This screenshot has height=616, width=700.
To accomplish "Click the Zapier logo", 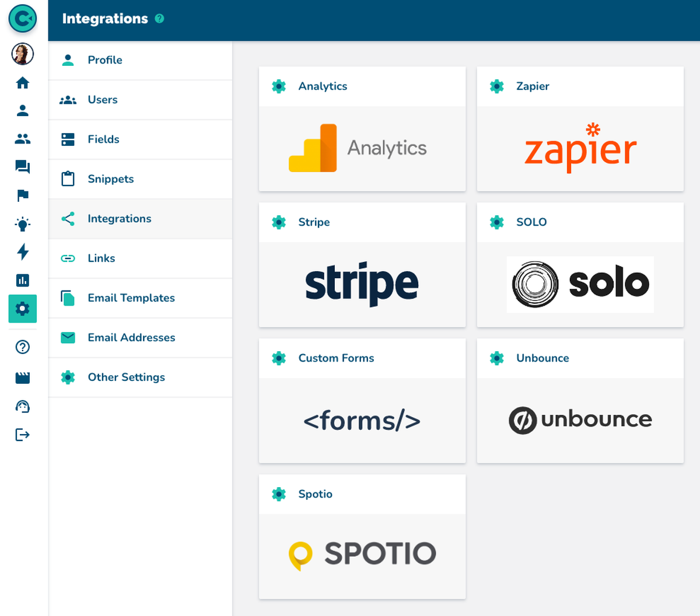I will tap(580, 147).
